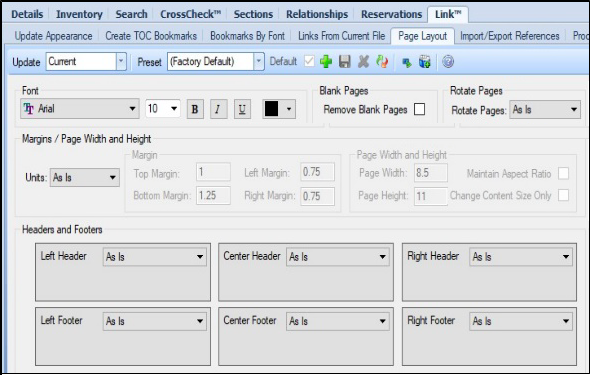The width and height of the screenshot is (590, 375).
Task: Open the Right Header dropdown
Action: [x=521, y=257]
